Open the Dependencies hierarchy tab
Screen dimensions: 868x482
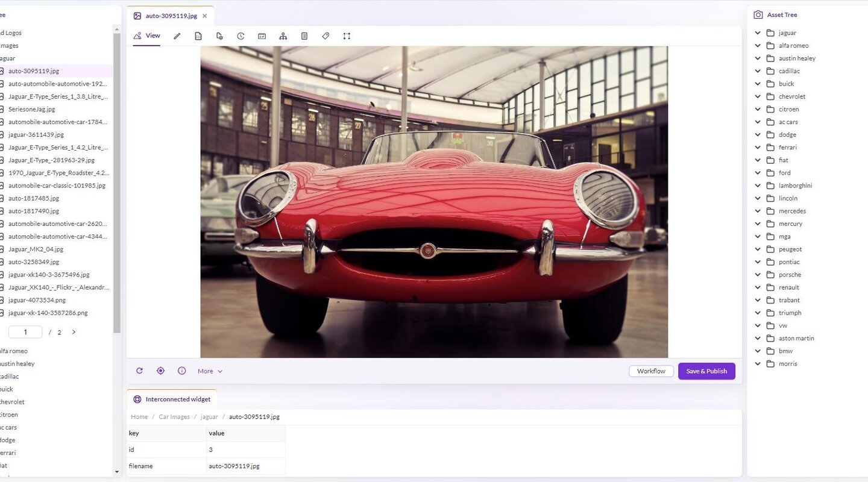283,36
